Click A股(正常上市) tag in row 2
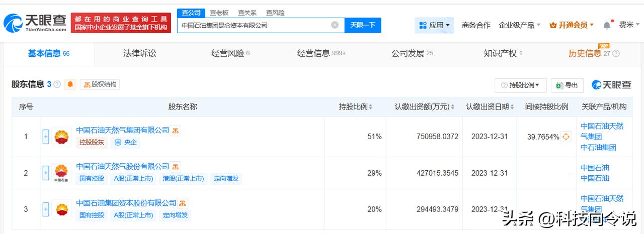This screenshot has height=234, width=644. point(133,178)
